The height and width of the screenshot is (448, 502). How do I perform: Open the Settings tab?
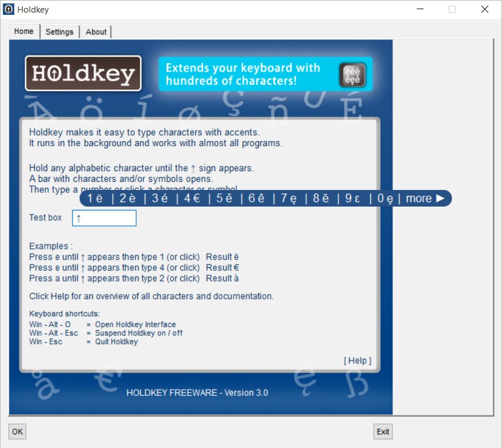(60, 32)
